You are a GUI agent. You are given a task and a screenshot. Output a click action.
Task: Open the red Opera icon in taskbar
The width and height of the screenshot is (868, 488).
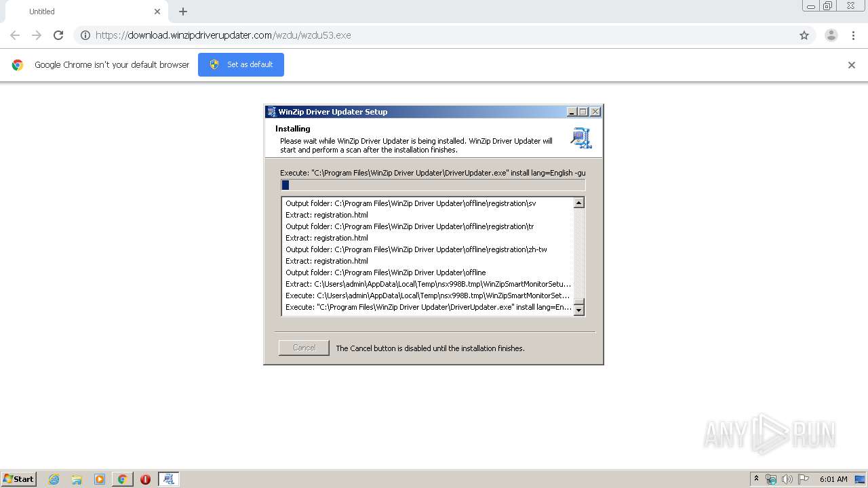click(145, 479)
